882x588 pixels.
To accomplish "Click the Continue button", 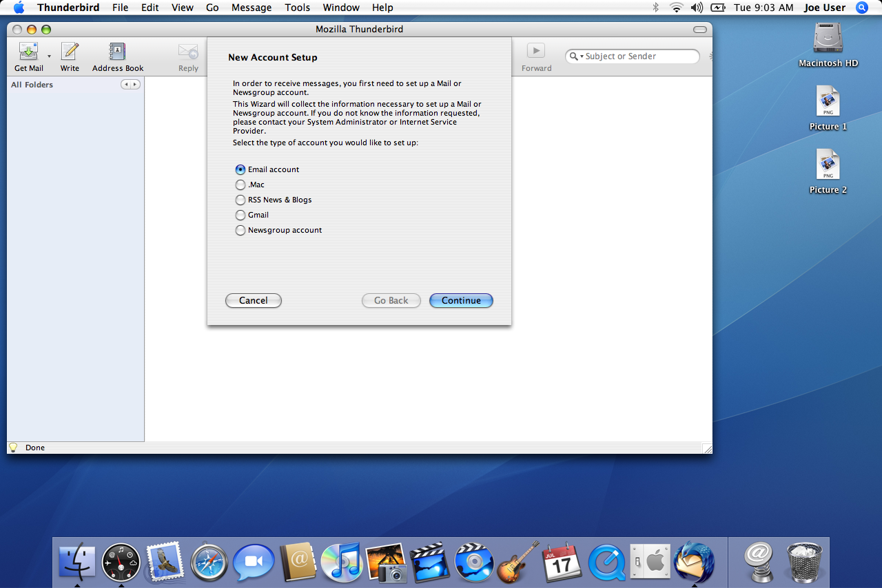I will click(461, 300).
